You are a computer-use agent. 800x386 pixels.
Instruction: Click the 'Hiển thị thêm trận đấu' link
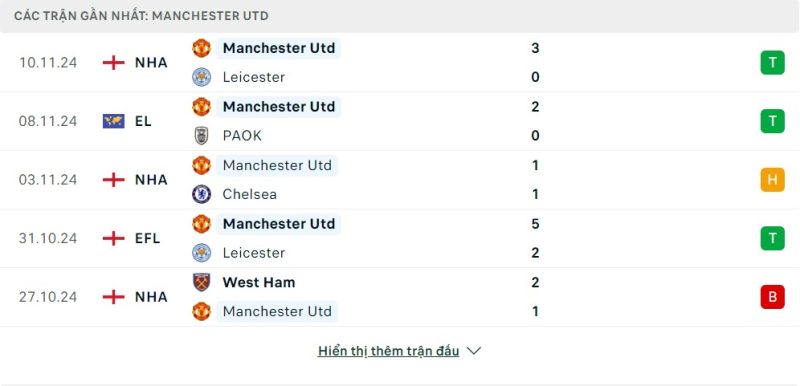pyautogui.click(x=388, y=351)
